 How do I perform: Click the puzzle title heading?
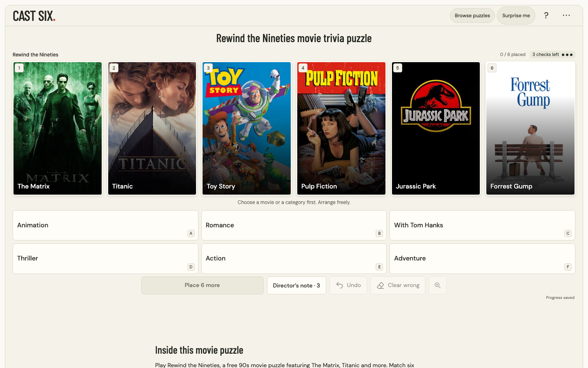(x=294, y=38)
